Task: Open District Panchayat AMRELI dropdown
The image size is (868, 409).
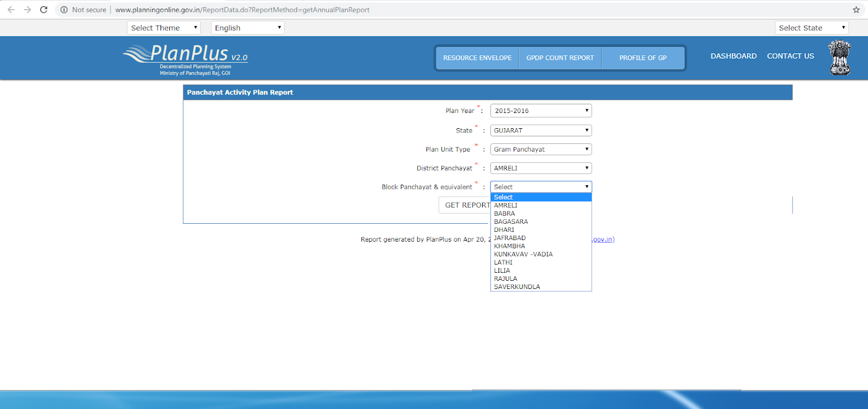Action: [541, 168]
